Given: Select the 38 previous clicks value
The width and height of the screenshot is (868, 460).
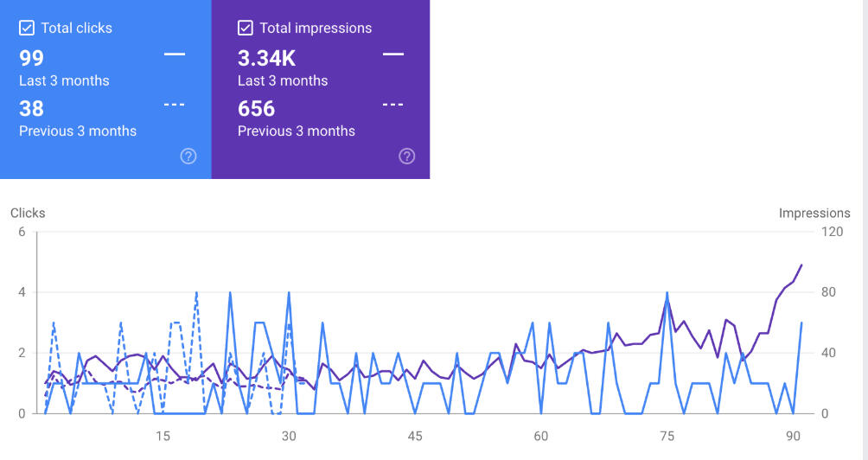Looking at the screenshot, I should (32, 109).
